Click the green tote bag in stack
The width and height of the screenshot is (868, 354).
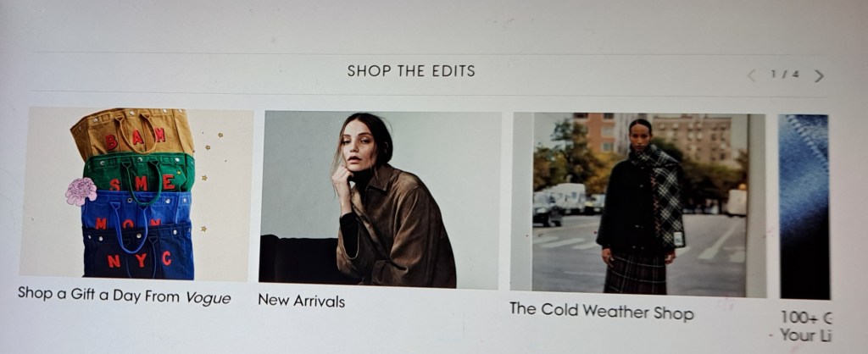(140, 173)
